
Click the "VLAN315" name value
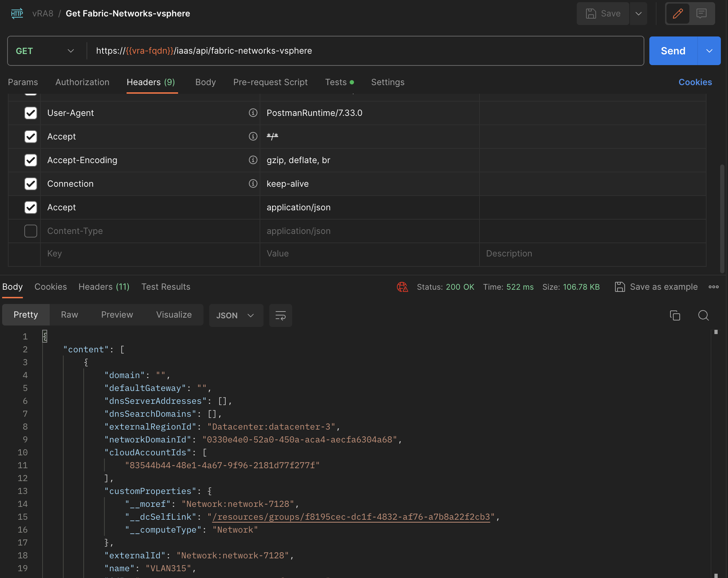pyautogui.click(x=168, y=568)
